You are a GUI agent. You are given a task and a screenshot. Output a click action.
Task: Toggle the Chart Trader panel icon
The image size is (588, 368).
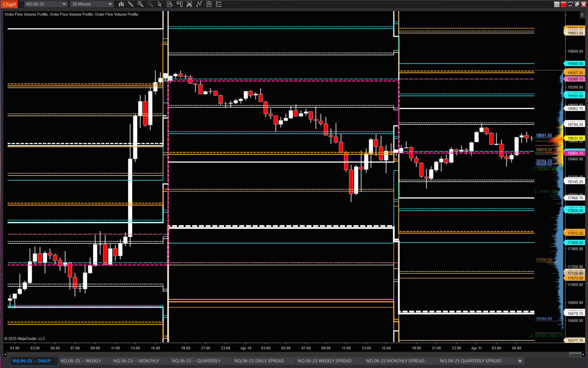click(x=180, y=4)
